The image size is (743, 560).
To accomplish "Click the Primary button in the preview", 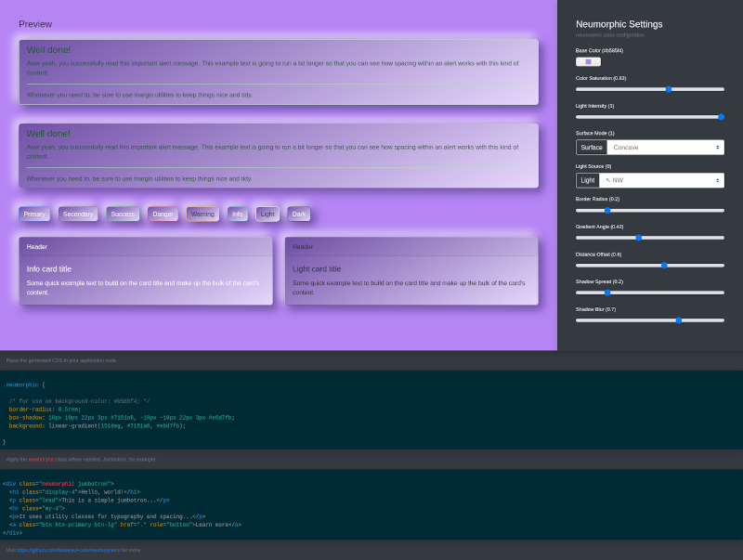I will point(34,214).
